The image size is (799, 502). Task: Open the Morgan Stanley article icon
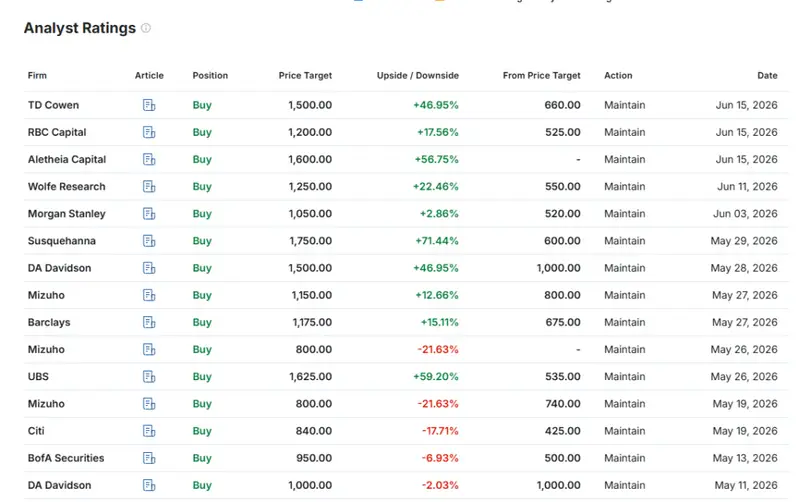[x=149, y=214]
